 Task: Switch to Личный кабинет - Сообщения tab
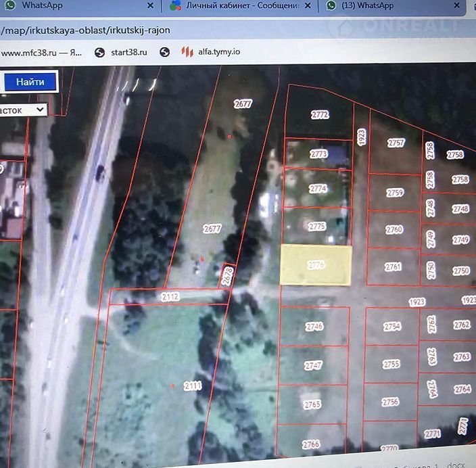[x=242, y=5]
